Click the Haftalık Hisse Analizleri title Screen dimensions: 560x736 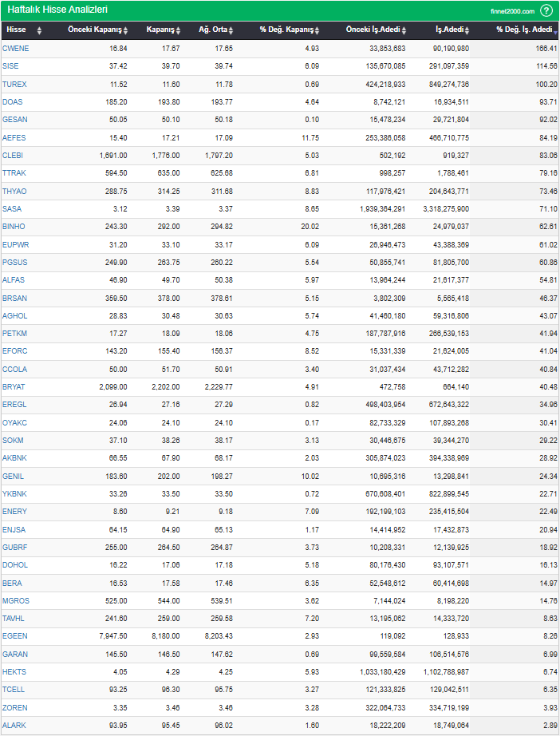pos(57,10)
